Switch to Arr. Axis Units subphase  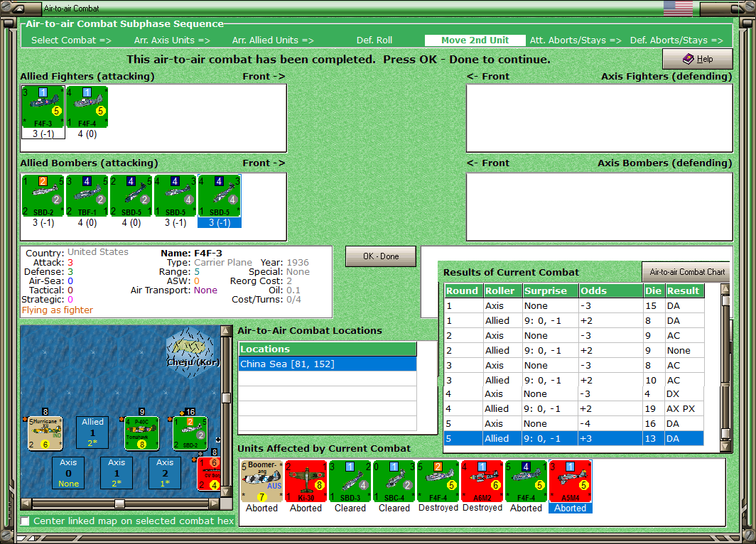(x=172, y=40)
